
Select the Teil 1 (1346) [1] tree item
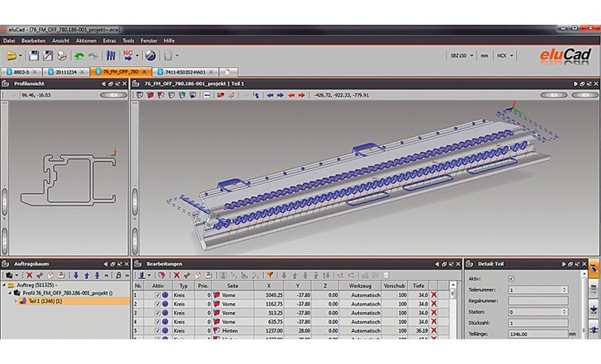pyautogui.click(x=45, y=301)
